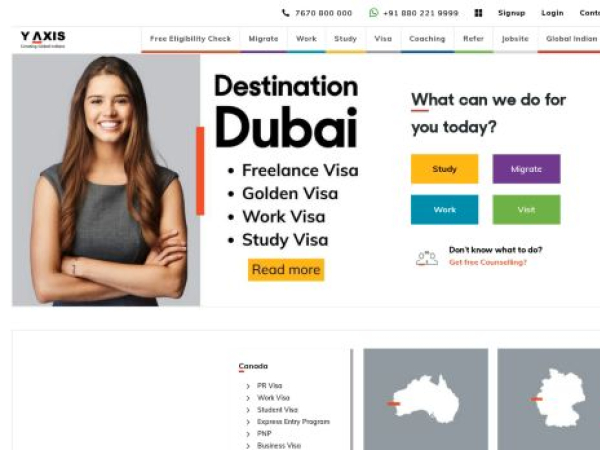600x450 pixels.
Task: Click chevron arrow beside Student Visa
Action: (248, 410)
